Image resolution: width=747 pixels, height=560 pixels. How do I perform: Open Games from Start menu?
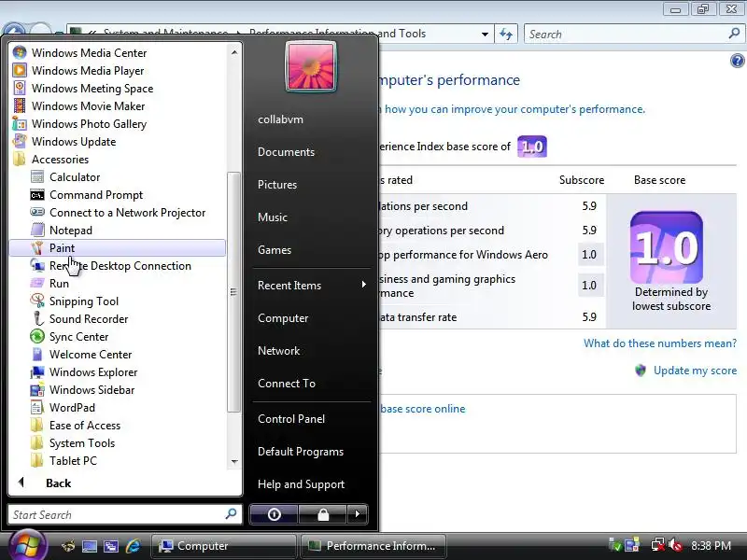275,249
